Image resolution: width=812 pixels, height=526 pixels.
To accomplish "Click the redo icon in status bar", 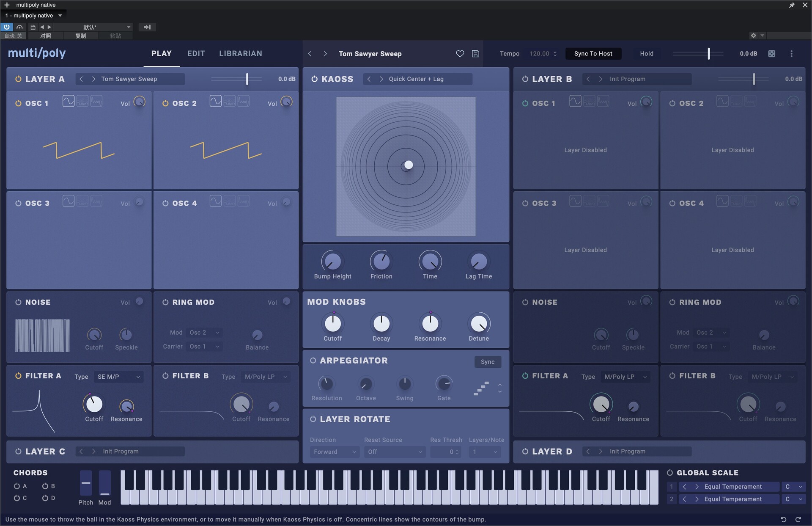I will click(798, 519).
